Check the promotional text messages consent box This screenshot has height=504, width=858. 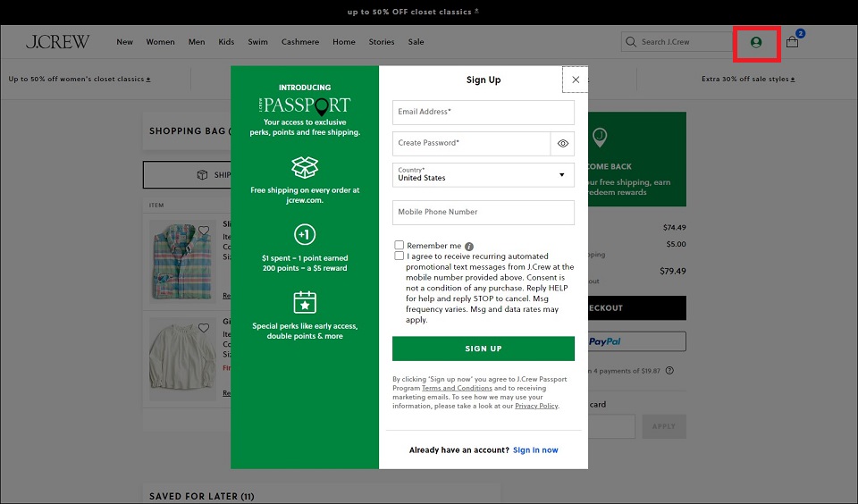point(400,256)
